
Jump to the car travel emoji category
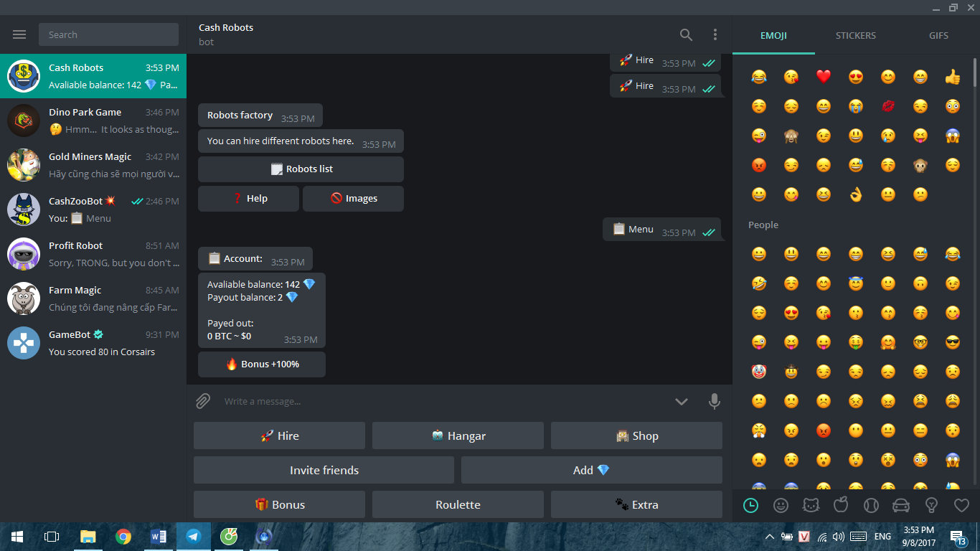coord(901,505)
